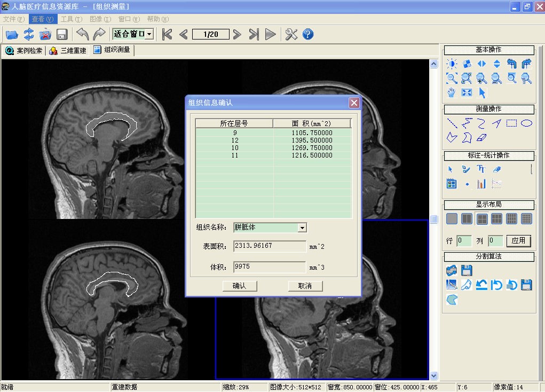This screenshot has width=545, height=392.
Task: Select the brightness/contrast adjustment tool
Action: pos(452,64)
